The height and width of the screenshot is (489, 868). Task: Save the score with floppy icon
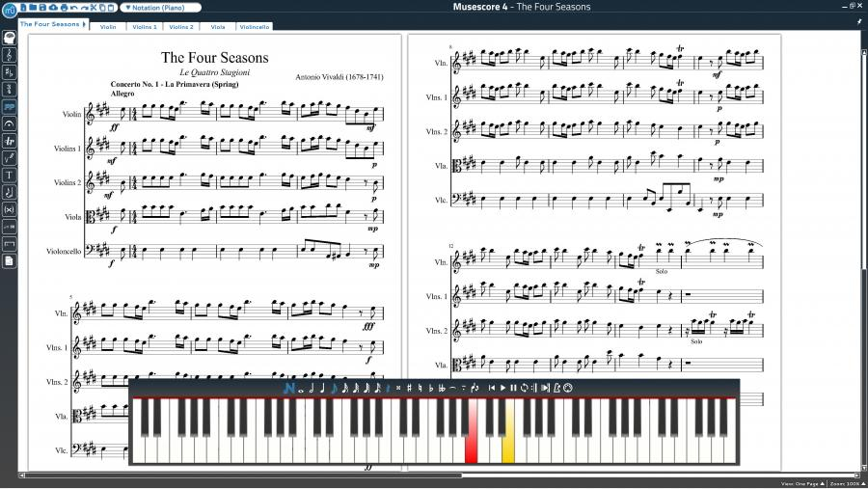click(x=42, y=7)
